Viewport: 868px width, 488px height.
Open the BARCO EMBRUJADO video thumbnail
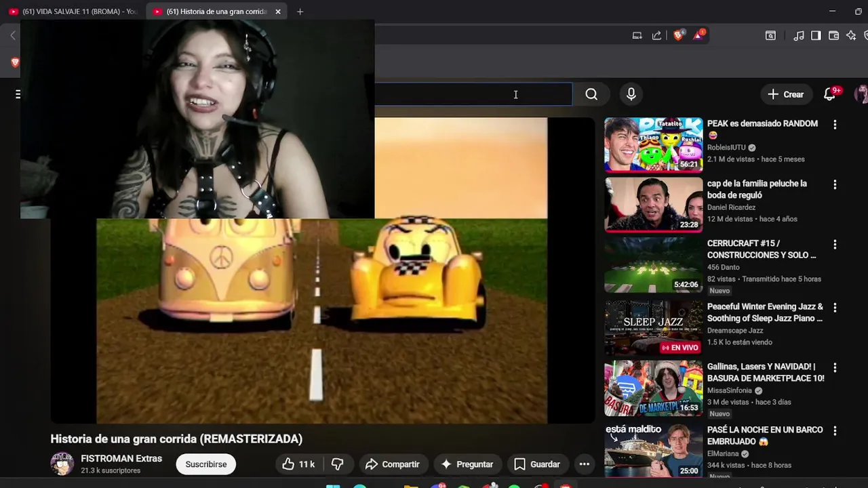(654, 450)
